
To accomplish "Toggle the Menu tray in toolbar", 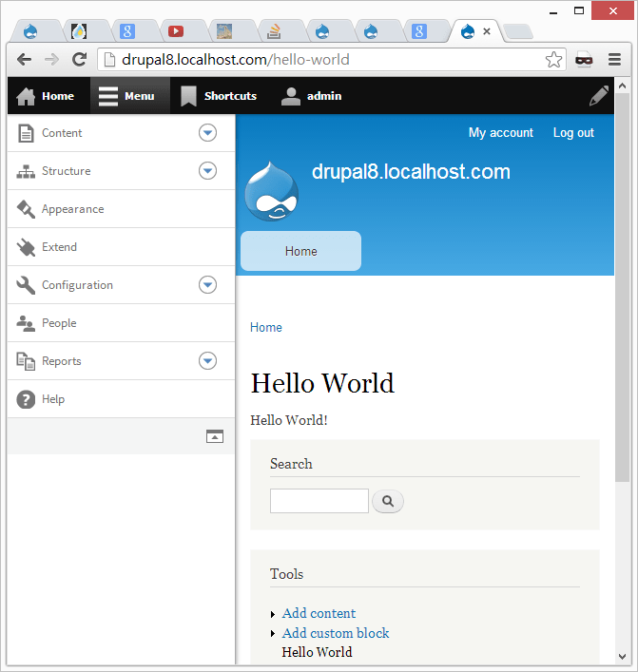I will point(129,96).
